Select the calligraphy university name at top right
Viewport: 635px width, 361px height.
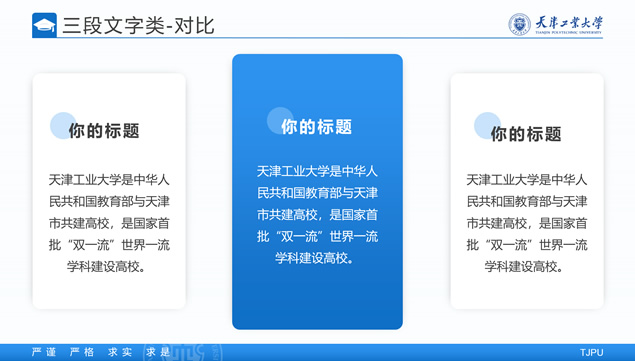tap(569, 24)
